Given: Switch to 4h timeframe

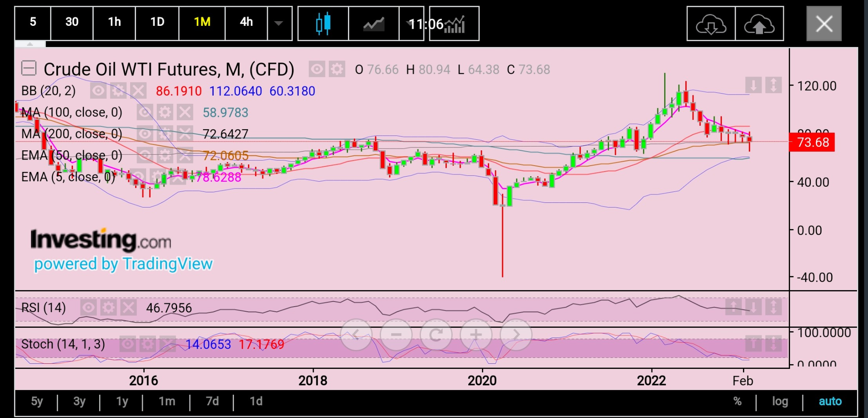Looking at the screenshot, I should click(246, 23).
